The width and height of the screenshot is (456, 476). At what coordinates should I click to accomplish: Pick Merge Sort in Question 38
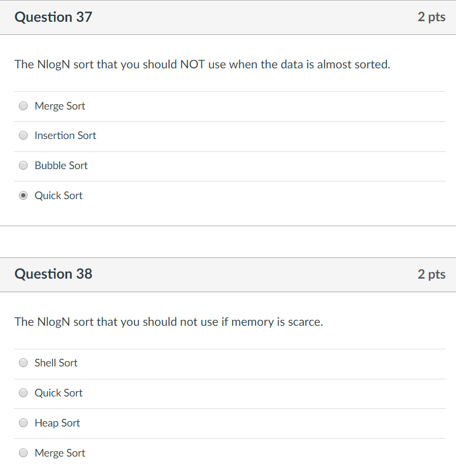23,452
